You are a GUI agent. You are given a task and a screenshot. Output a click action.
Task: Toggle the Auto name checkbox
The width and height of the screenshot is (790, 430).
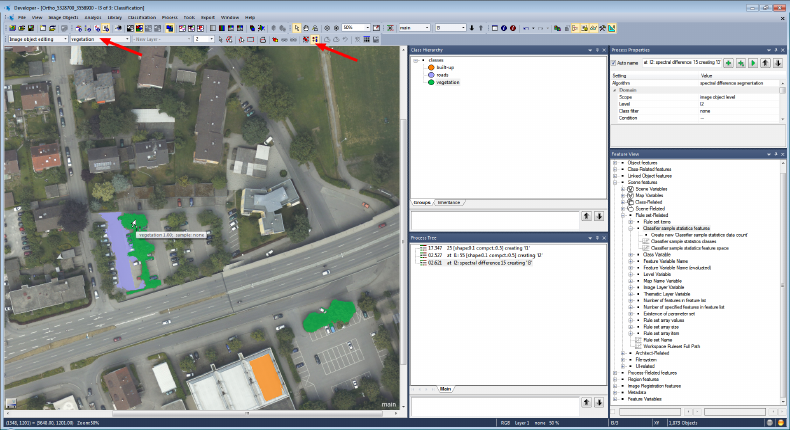pyautogui.click(x=614, y=62)
